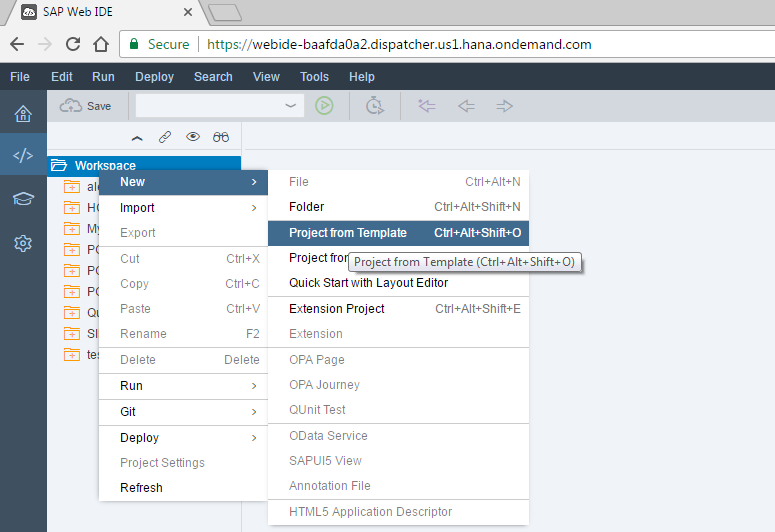Viewport: 775px width, 532px height.
Task: Click the binoculars search icon
Action: tap(221, 137)
